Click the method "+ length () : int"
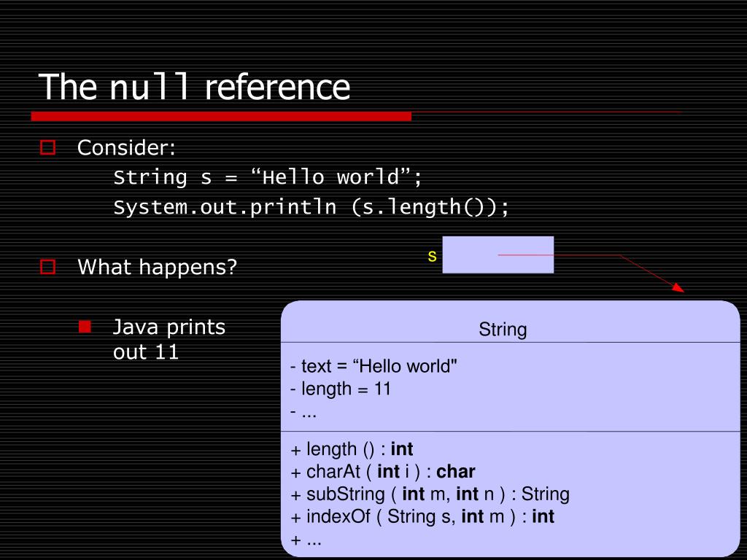The width and height of the screenshot is (747, 560). pyautogui.click(x=352, y=449)
